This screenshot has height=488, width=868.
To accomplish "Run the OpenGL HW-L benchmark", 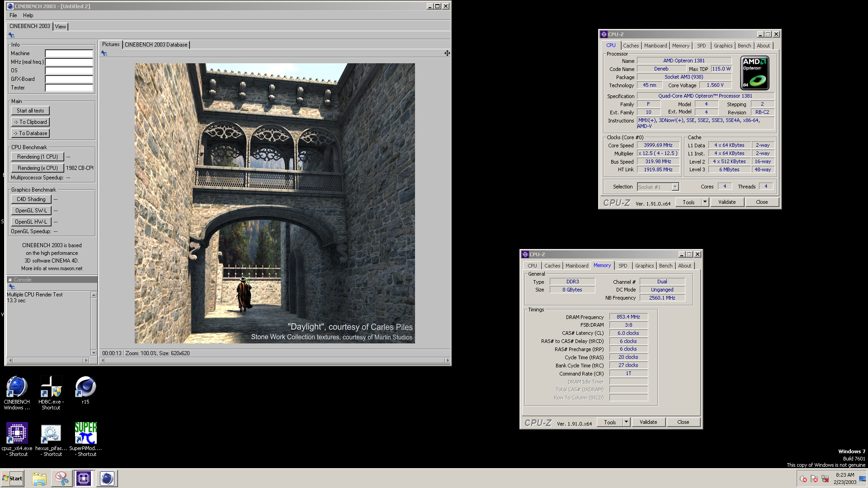I will pos(31,222).
